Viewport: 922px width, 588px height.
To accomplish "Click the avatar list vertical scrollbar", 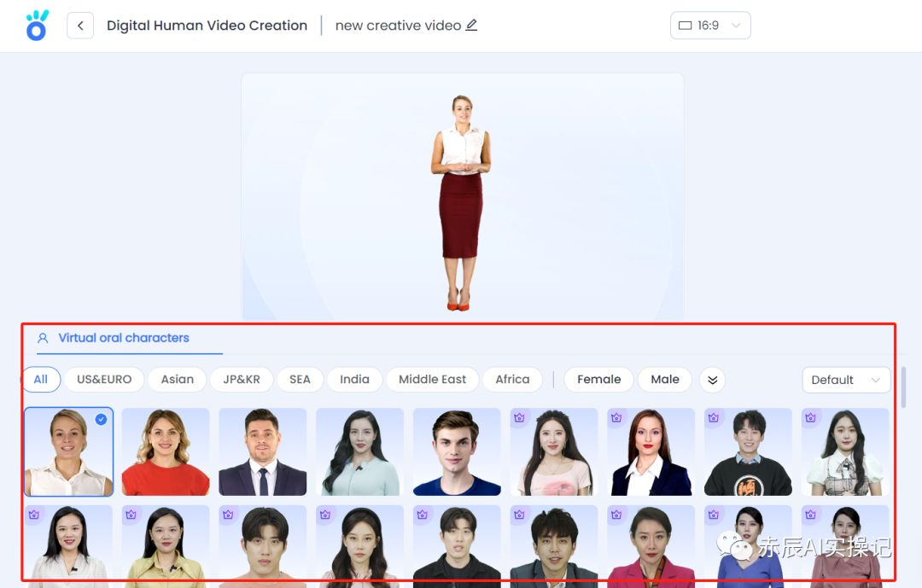I will coord(903,388).
